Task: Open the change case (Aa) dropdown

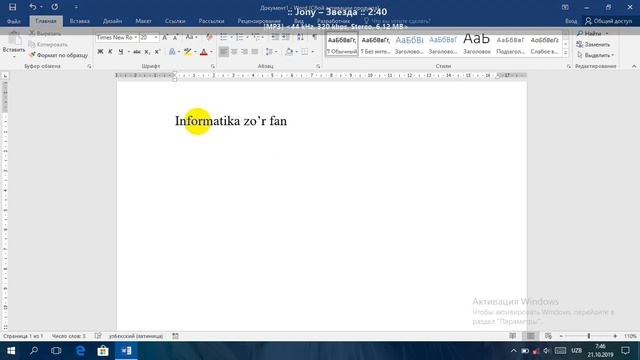Action: [191, 38]
